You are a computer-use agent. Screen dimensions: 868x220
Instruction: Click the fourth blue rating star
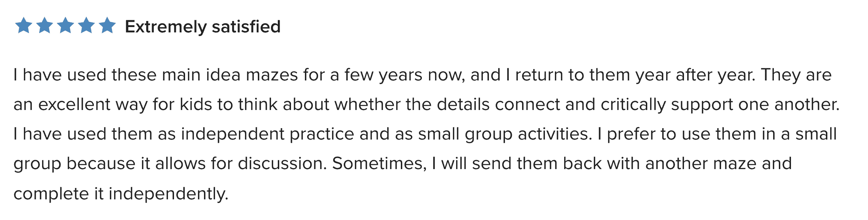click(x=86, y=26)
